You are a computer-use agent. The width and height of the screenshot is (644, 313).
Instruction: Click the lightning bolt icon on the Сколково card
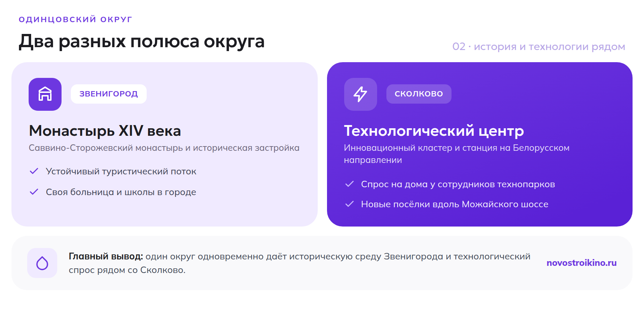[361, 94]
